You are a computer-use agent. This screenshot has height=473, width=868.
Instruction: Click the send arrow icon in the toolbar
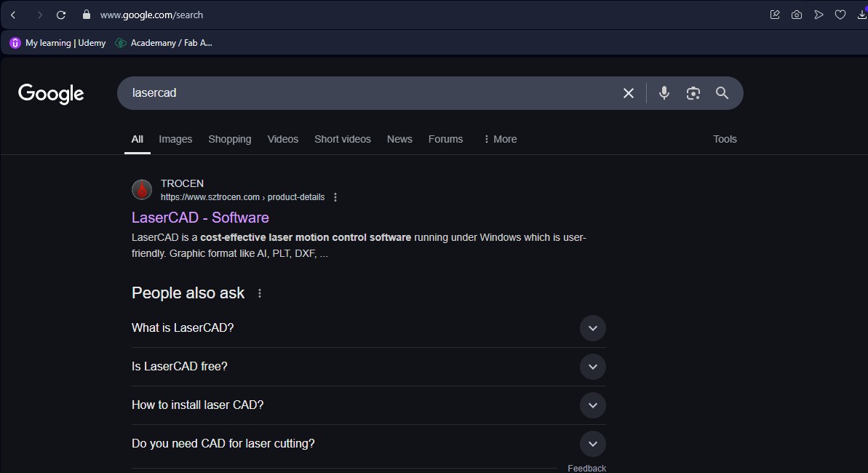(819, 15)
